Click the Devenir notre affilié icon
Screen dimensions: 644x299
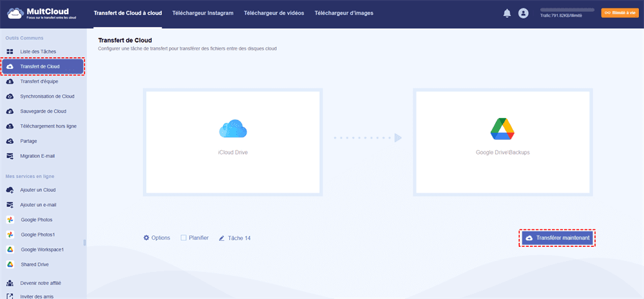pyautogui.click(x=10, y=283)
